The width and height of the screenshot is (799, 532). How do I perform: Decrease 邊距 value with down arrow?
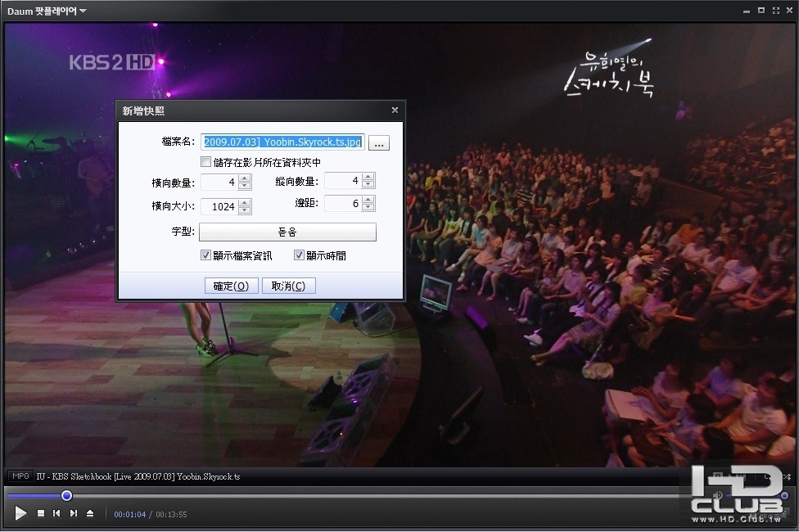pos(368,207)
